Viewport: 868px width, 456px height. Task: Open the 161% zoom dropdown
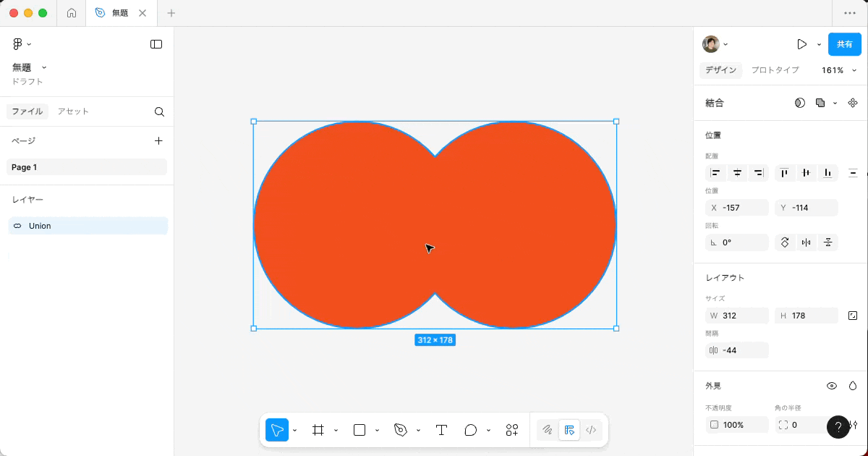click(x=838, y=70)
